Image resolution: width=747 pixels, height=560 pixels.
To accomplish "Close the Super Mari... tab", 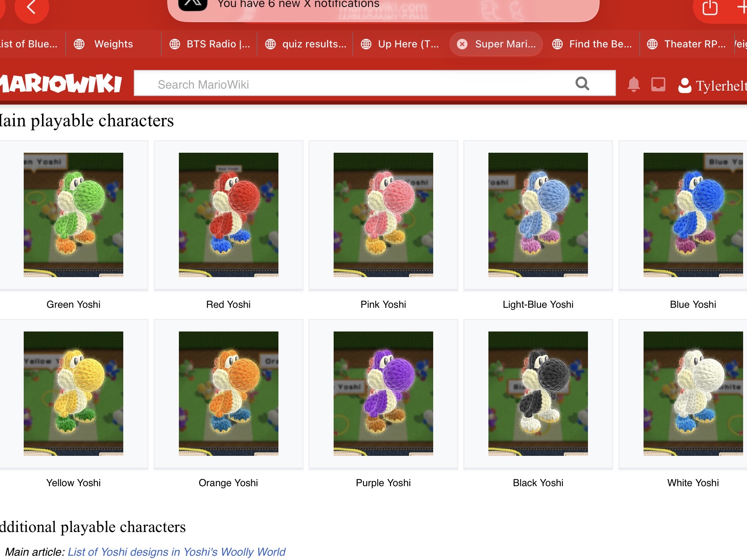I will click(462, 44).
